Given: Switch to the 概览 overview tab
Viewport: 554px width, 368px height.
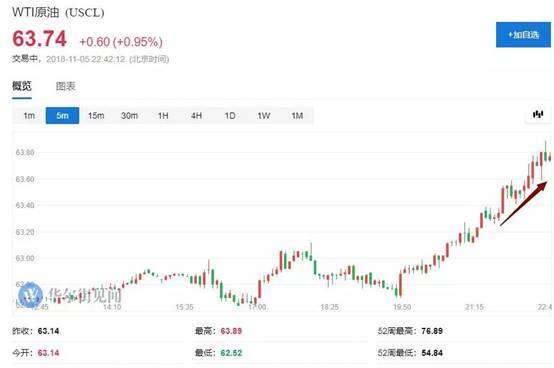Looking at the screenshot, I should pyautogui.click(x=22, y=86).
